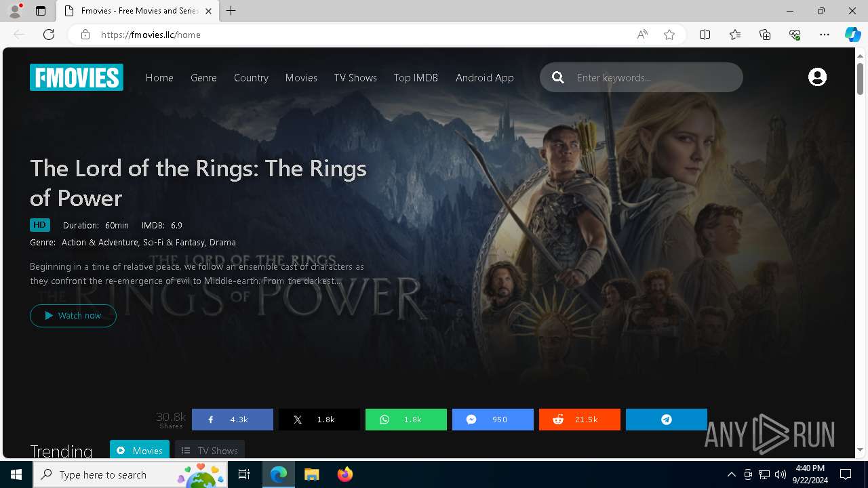Open Browser essentials heart icon
Viewport: 868px width, 488px height.
pyautogui.click(x=795, y=35)
